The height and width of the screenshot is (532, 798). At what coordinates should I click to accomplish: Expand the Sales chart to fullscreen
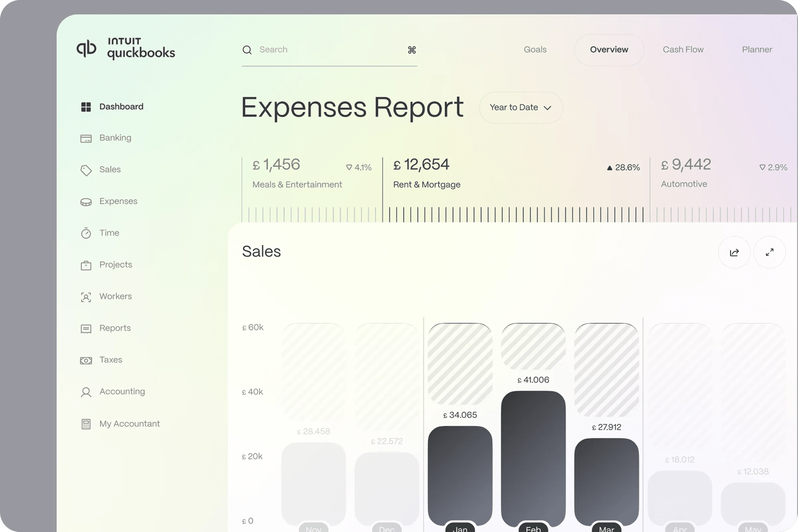pyautogui.click(x=769, y=252)
